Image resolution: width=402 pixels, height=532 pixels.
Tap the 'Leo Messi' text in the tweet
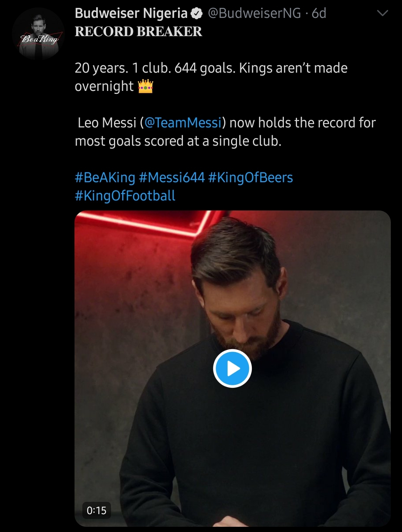(107, 123)
